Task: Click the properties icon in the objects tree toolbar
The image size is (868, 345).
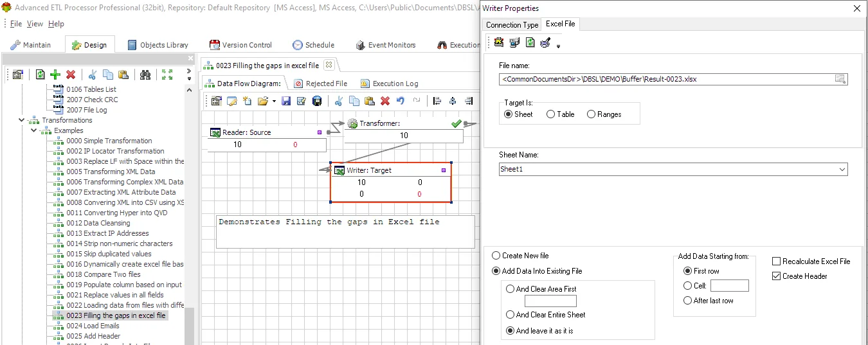Action: click(x=17, y=75)
